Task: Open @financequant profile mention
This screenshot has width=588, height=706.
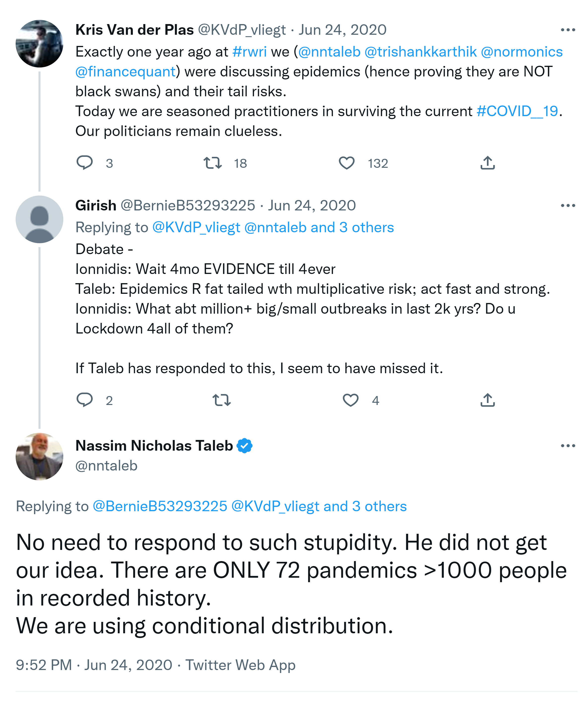Action: click(x=125, y=72)
